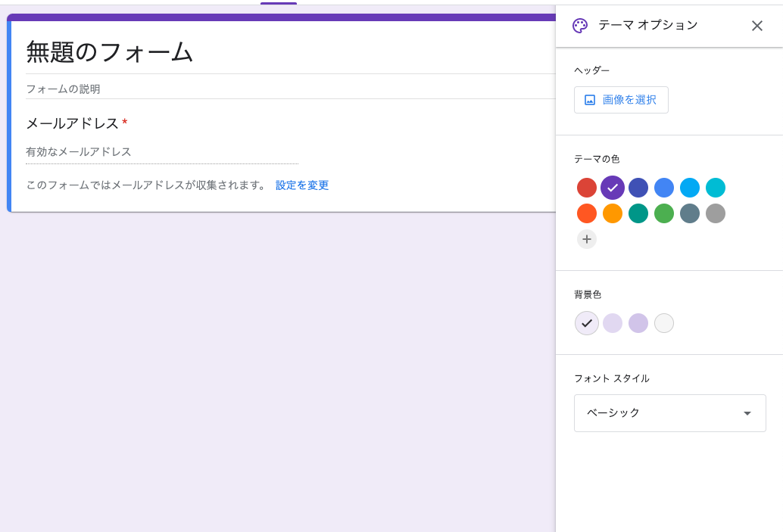Click the 設定を変更 link
The height and width of the screenshot is (532, 783).
coord(302,185)
